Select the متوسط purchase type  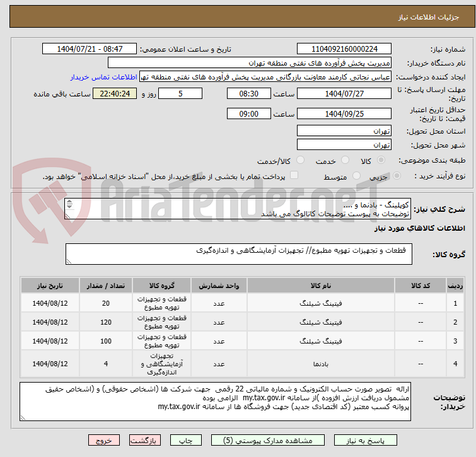(357, 176)
